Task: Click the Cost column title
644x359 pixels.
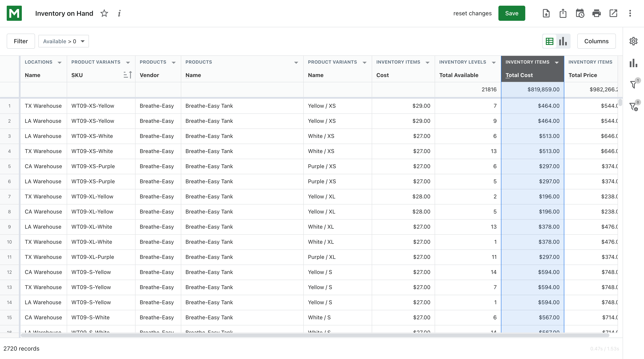Action: (382, 75)
